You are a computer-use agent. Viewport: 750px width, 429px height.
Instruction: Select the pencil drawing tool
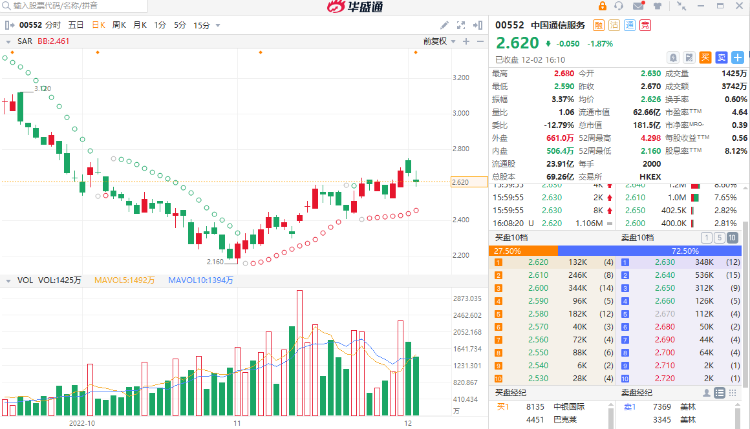444,25
